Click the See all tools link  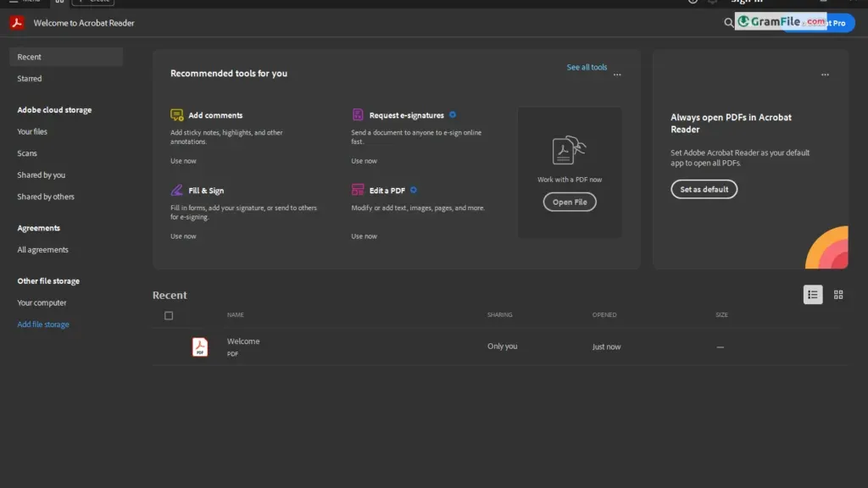tap(587, 67)
